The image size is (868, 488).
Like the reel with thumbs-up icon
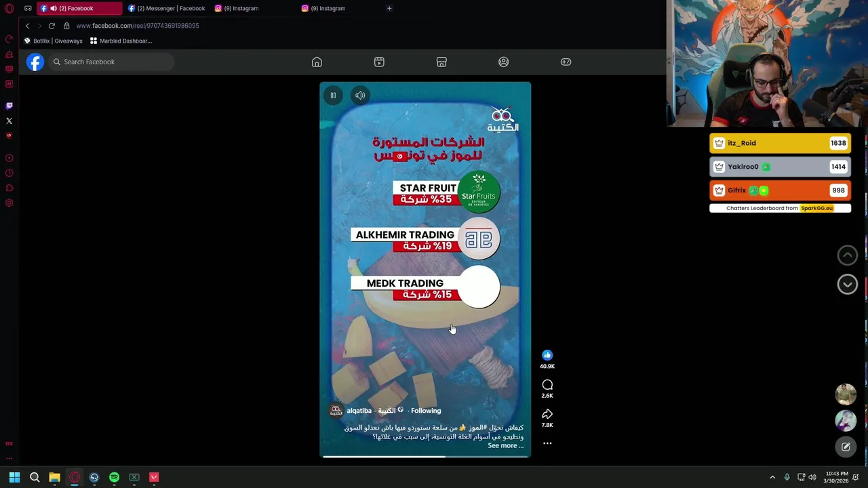tap(547, 355)
